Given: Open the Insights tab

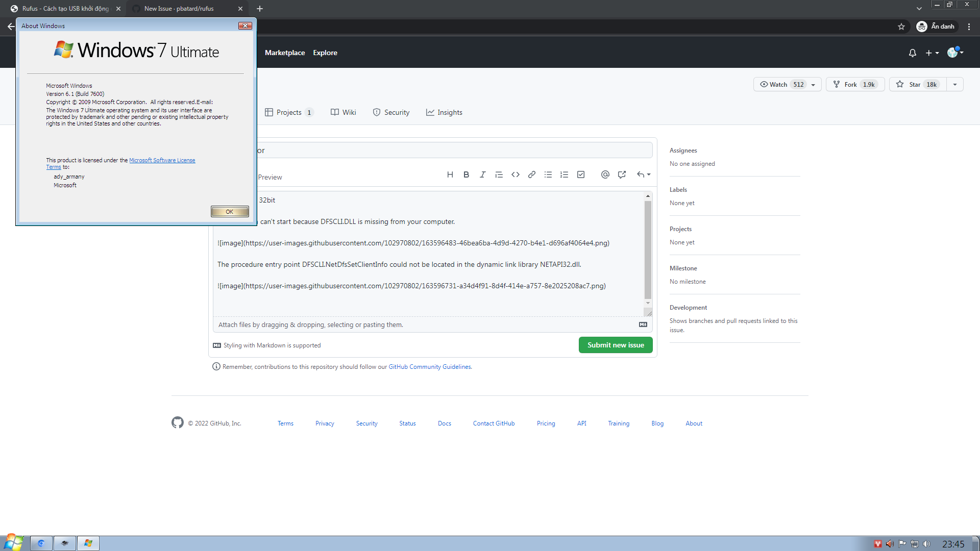Looking at the screenshot, I should [444, 112].
